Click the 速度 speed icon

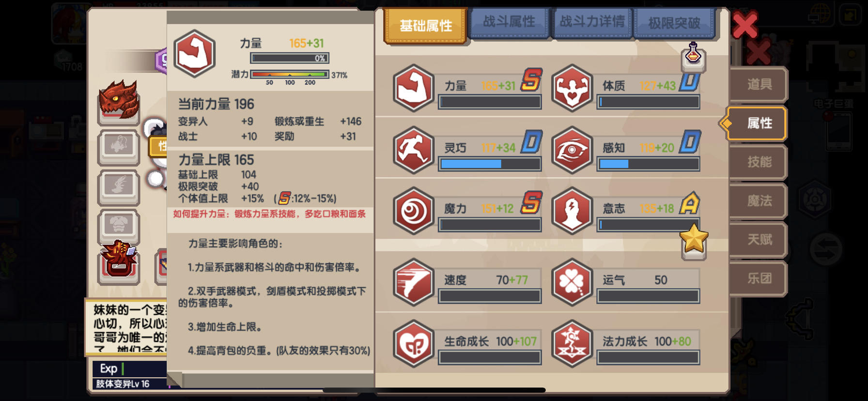[x=413, y=282]
